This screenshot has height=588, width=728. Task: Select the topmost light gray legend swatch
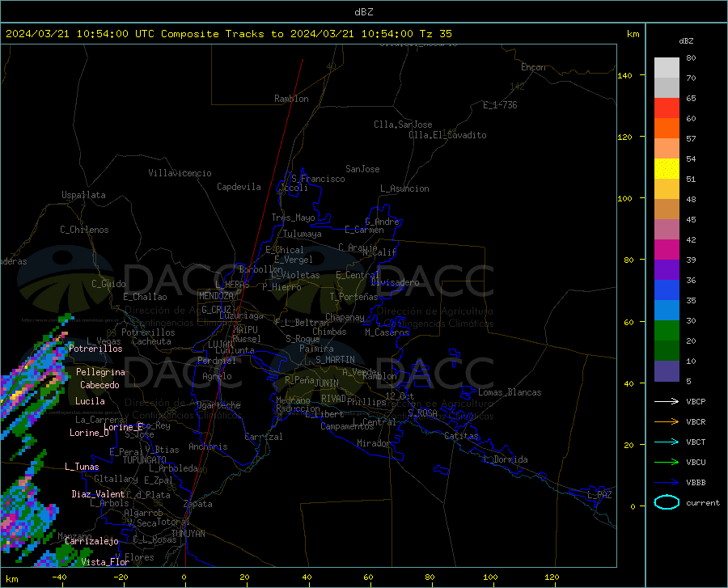coord(667,68)
